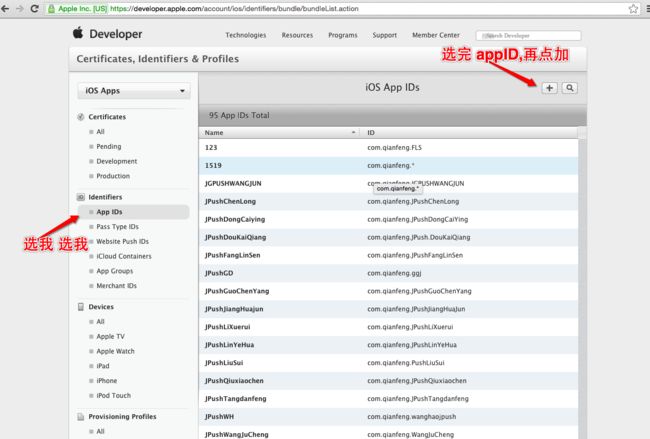Screen dimensions: 650x439
Task: Select Apple Watch devices
Action: click(x=115, y=351)
